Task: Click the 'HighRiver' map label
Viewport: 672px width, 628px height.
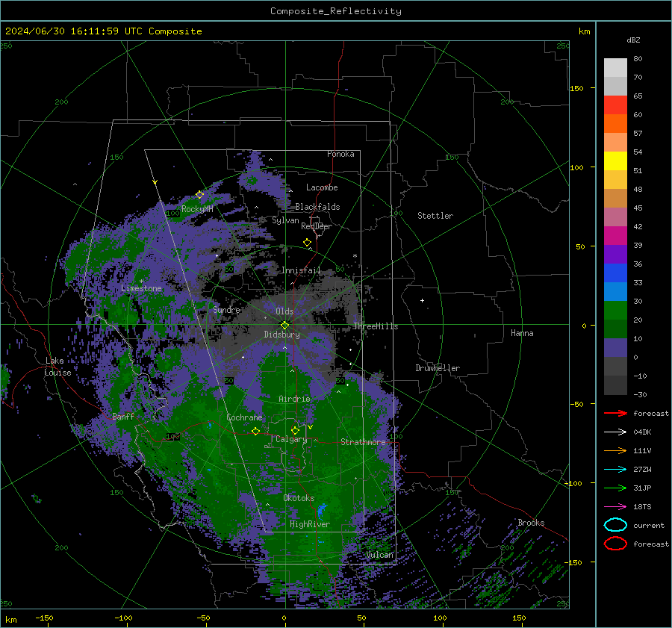Action: coord(310,524)
